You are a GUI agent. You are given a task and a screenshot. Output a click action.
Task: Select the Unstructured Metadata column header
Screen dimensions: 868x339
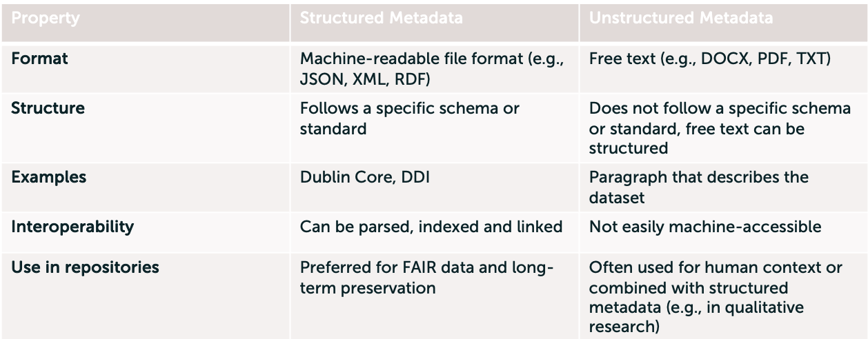click(680, 18)
